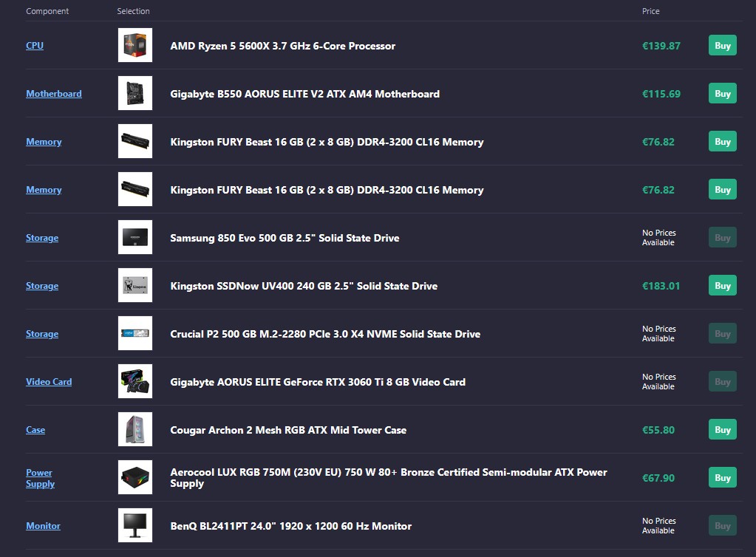Click the €115.69 motherboard price
Image resolution: width=756 pixels, height=557 pixels.
coord(661,94)
